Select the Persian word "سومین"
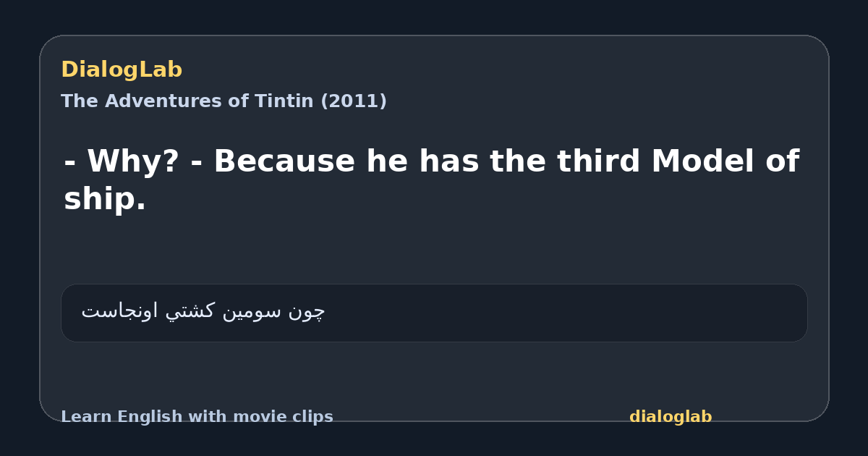Screen dimensions: 868x456 (x=252, y=311)
